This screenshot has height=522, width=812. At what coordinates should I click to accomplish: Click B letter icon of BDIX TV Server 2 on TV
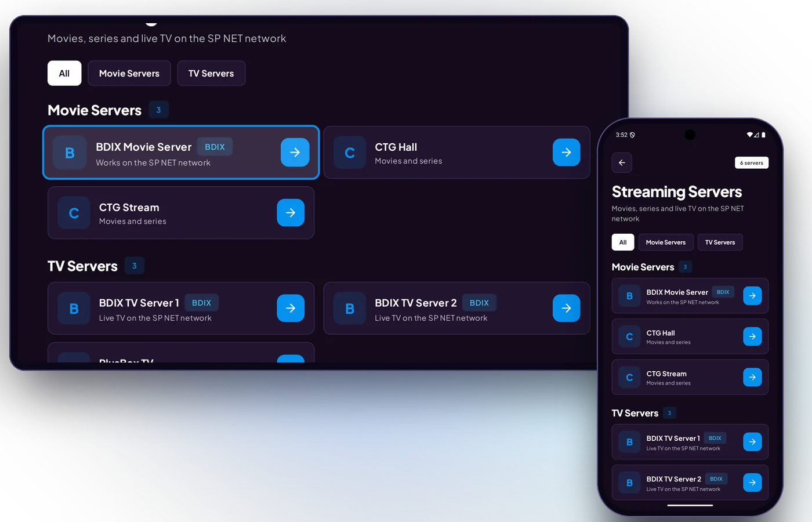(350, 308)
